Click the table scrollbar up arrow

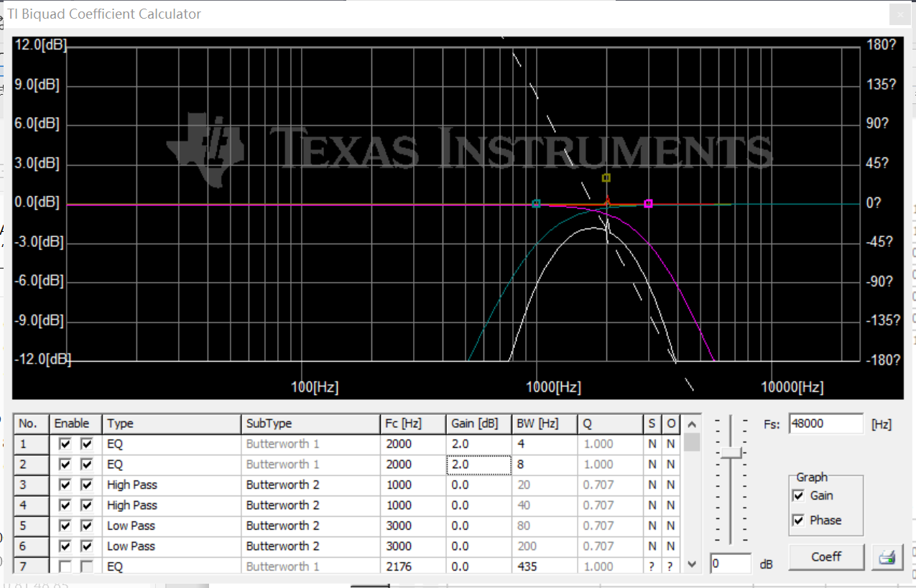coord(691,424)
